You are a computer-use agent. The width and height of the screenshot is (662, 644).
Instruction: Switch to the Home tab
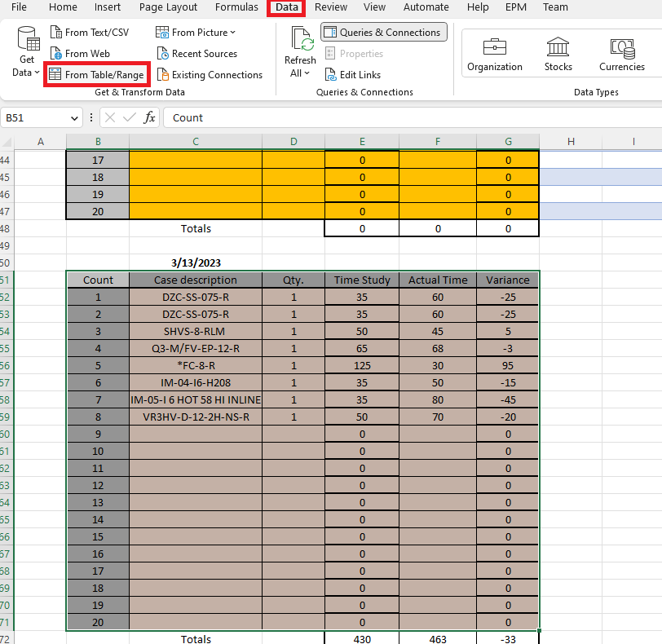[x=63, y=7]
